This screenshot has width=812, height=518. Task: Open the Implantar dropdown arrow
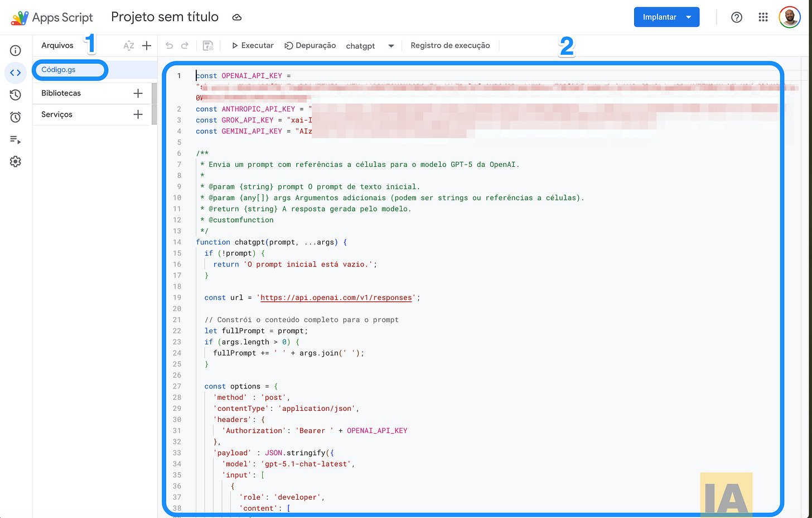690,17
